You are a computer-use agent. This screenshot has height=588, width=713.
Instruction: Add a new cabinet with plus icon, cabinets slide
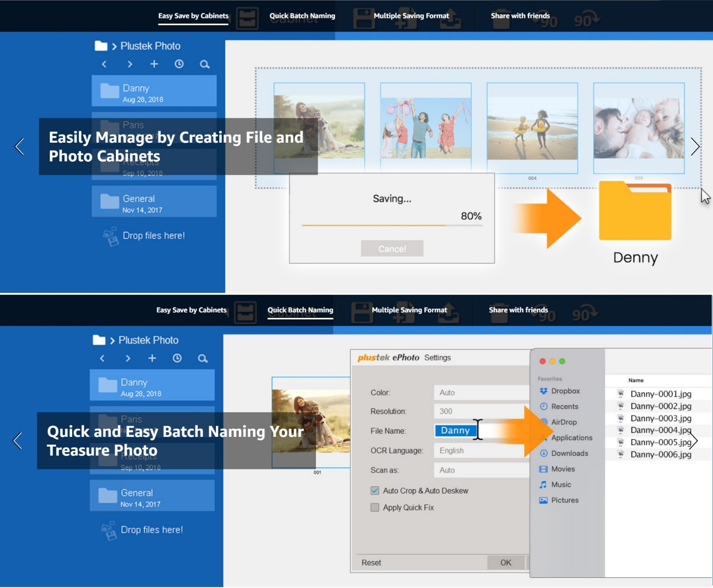tap(154, 64)
